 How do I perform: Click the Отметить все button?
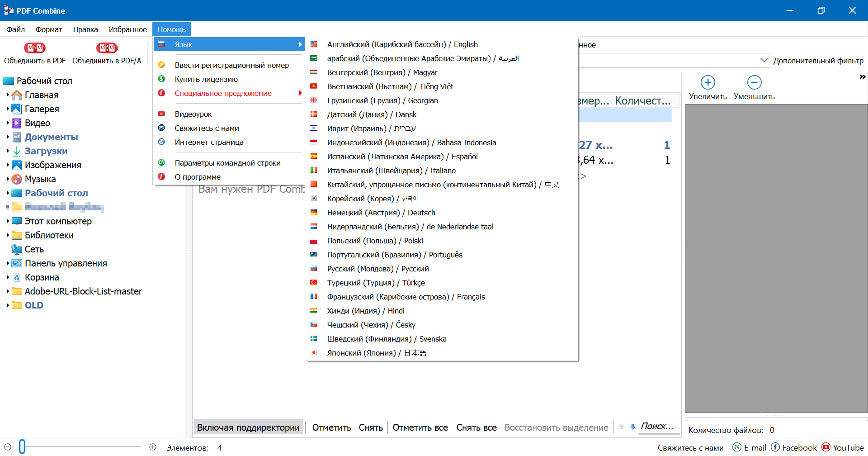coord(420,427)
